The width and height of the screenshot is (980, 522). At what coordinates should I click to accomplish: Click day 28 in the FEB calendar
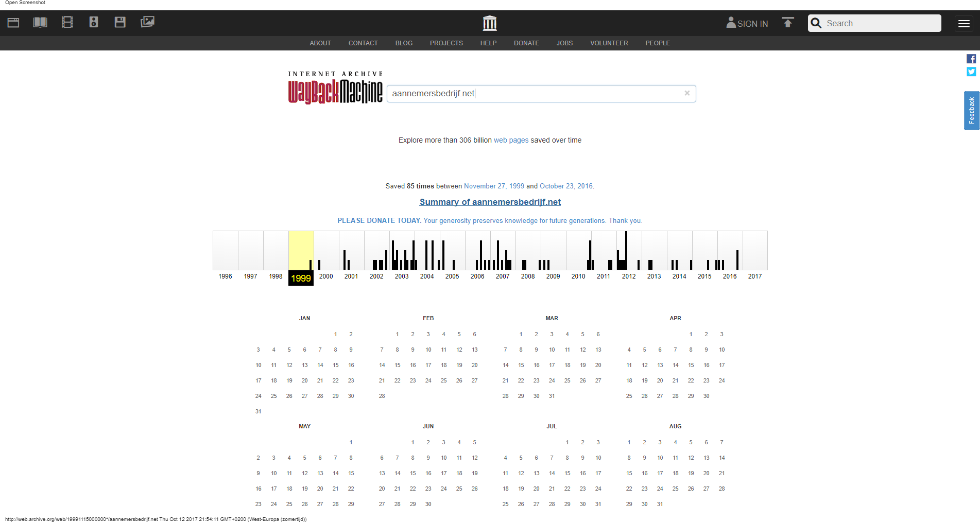pyautogui.click(x=382, y=396)
